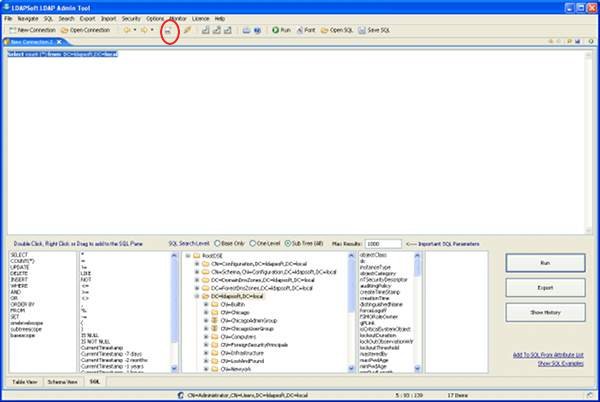Screen dimensions: 600x402
Task: Click the pencil edit icon in toolbar
Action: click(x=187, y=30)
